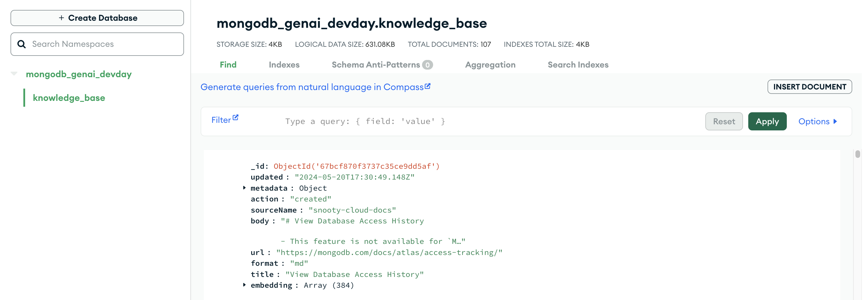Open the Schema Anti-Patterns tab
The image size is (868, 300).
click(382, 65)
